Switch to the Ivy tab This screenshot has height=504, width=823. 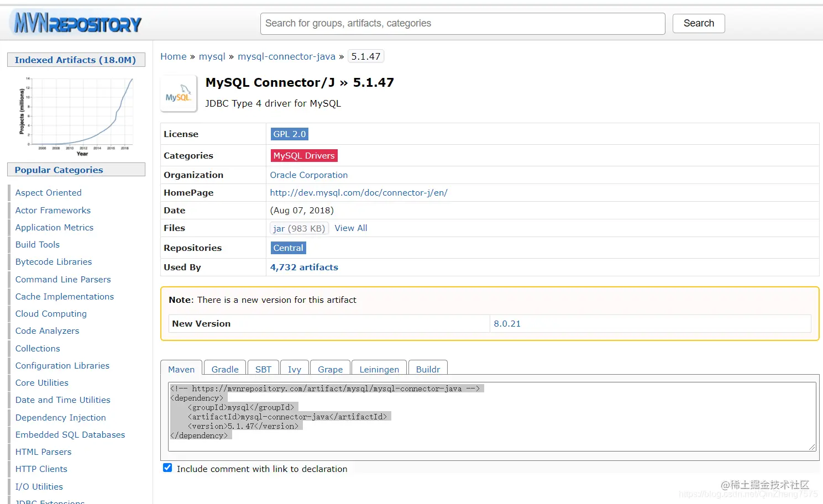click(x=295, y=369)
